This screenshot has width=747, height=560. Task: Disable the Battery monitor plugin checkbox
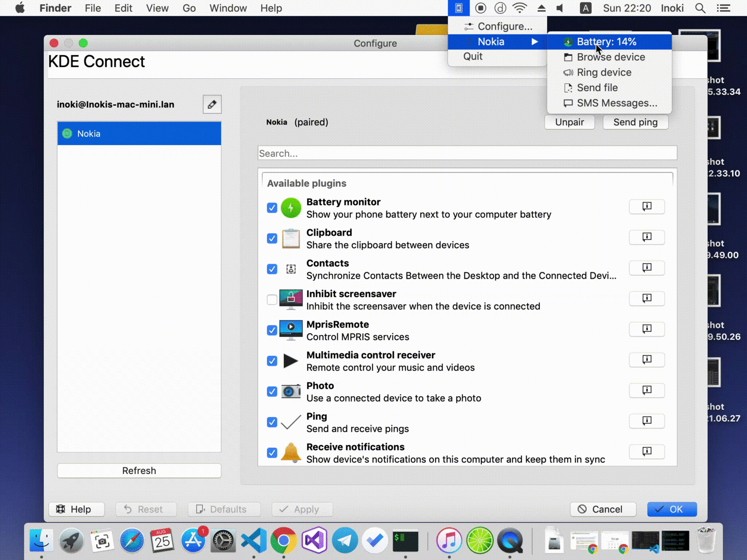272,208
